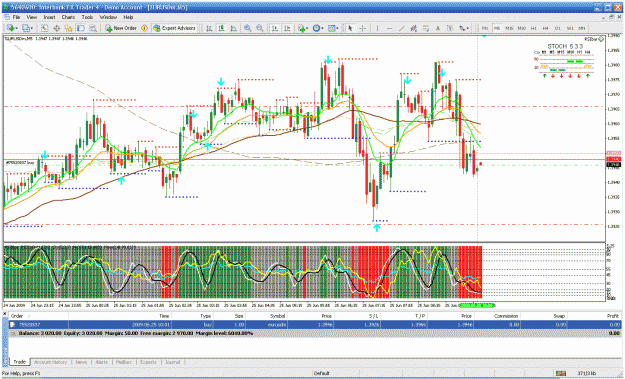Switch chart to D1 timeframe

[558, 28]
